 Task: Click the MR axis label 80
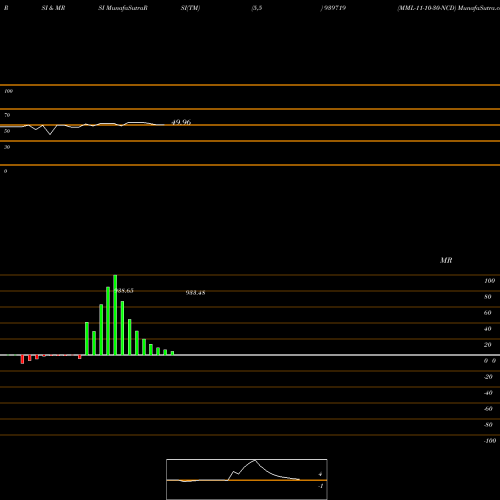pyautogui.click(x=488, y=297)
